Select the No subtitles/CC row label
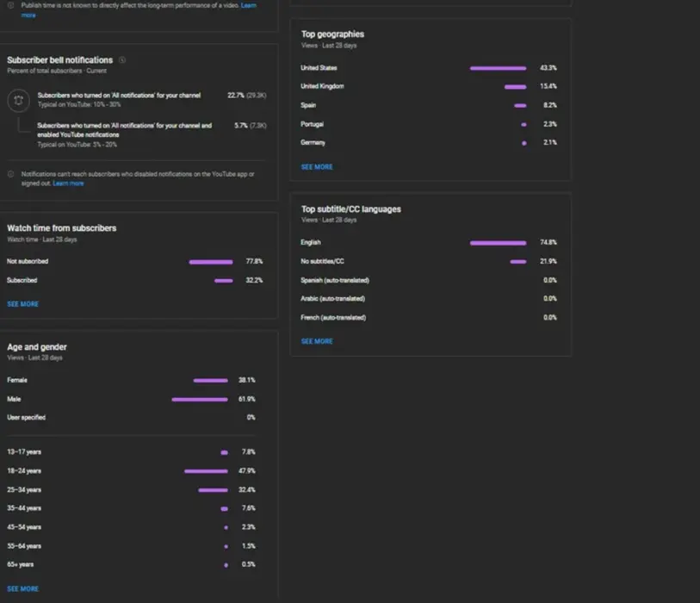Image resolution: width=700 pixels, height=603 pixels. pos(322,261)
